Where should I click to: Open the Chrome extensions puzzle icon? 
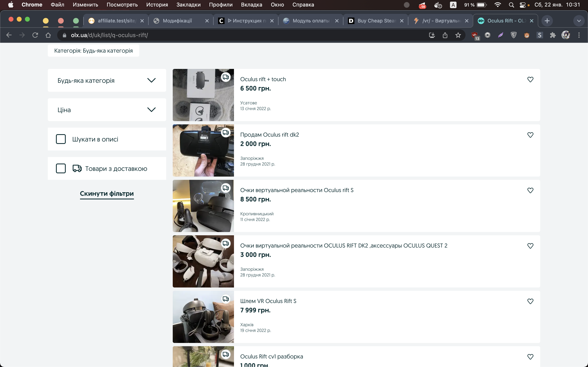point(553,35)
